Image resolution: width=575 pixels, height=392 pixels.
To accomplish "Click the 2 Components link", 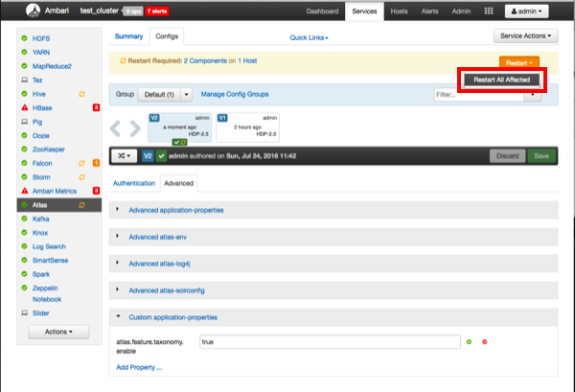I will coord(205,61).
